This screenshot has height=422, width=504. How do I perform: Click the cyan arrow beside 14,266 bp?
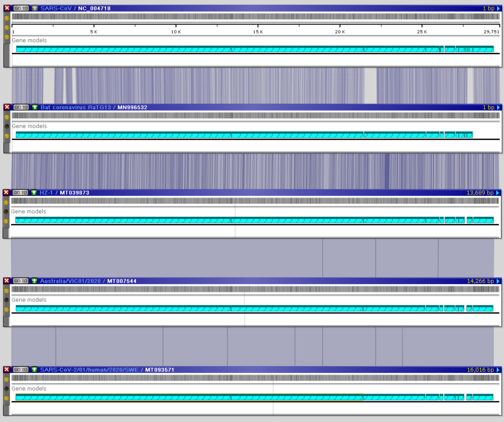pyautogui.click(x=498, y=281)
